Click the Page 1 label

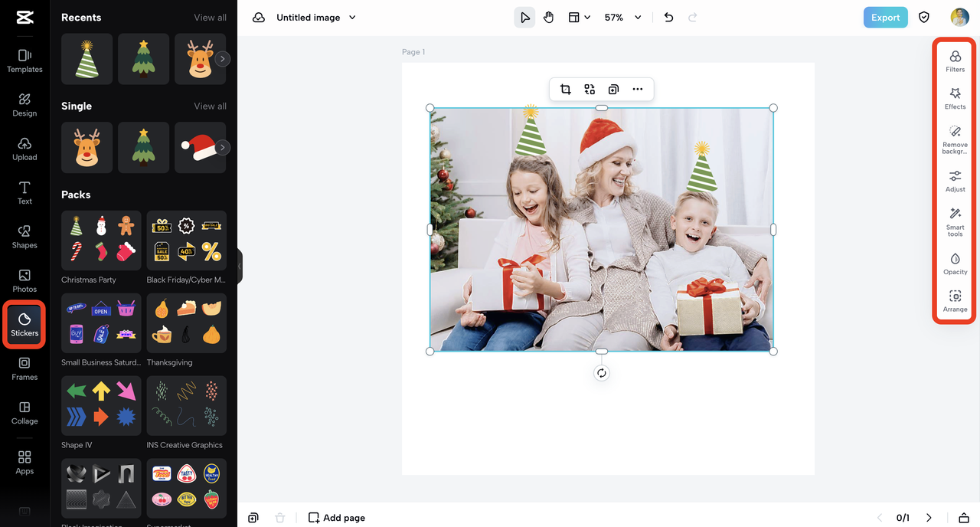(x=413, y=52)
